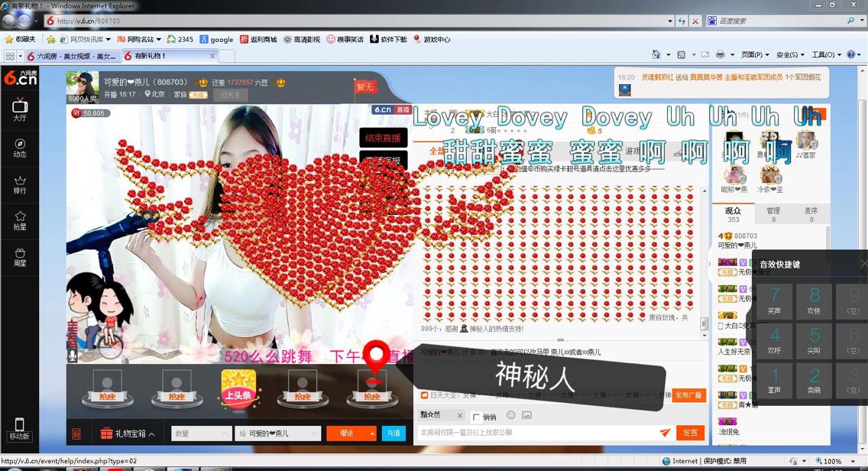Open the google favorites bar link
Screen dimensions: 868x471
[217, 39]
